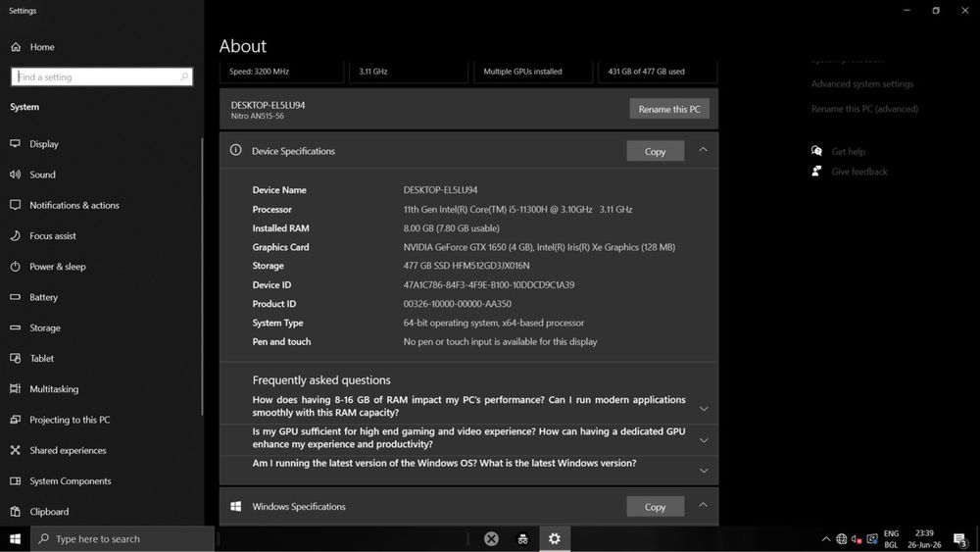Click the Tablet icon in sidebar
This screenshot has height=552, width=980.
15,358
